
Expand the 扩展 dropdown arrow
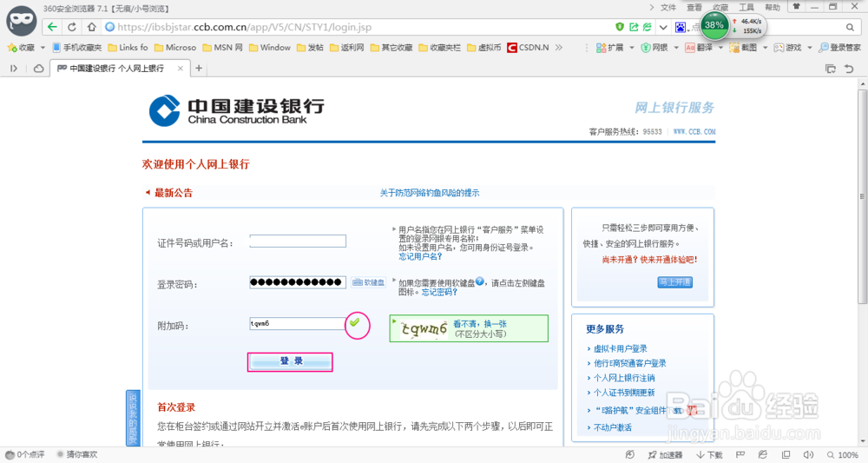[632, 48]
